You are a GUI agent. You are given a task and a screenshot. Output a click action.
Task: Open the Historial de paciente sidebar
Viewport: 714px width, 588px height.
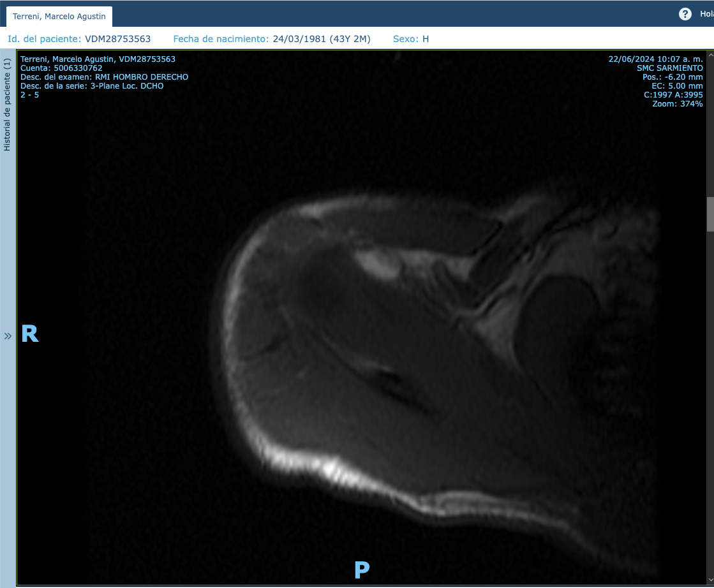point(8,105)
